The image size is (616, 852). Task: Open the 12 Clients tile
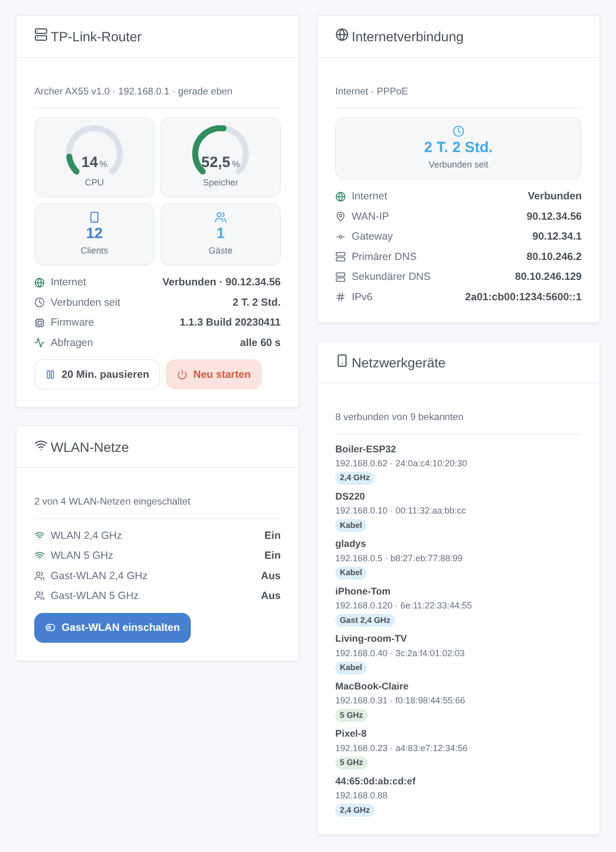94,234
